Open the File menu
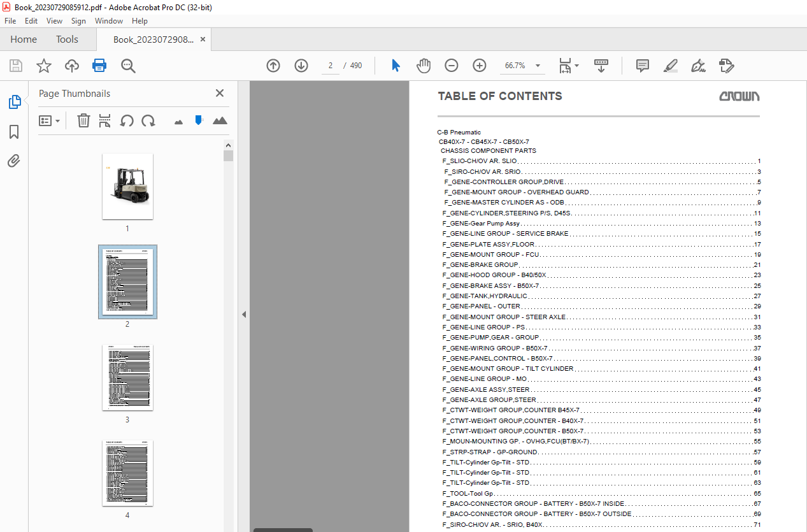The image size is (807, 532). click(10, 21)
